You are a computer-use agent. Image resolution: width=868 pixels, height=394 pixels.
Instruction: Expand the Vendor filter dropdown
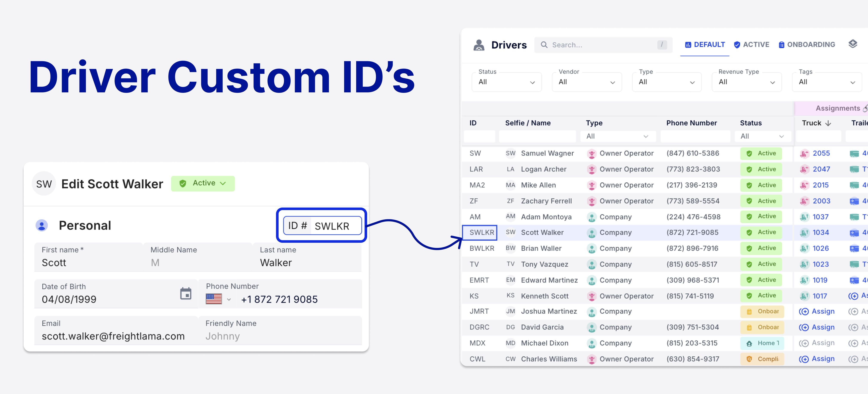587,82
